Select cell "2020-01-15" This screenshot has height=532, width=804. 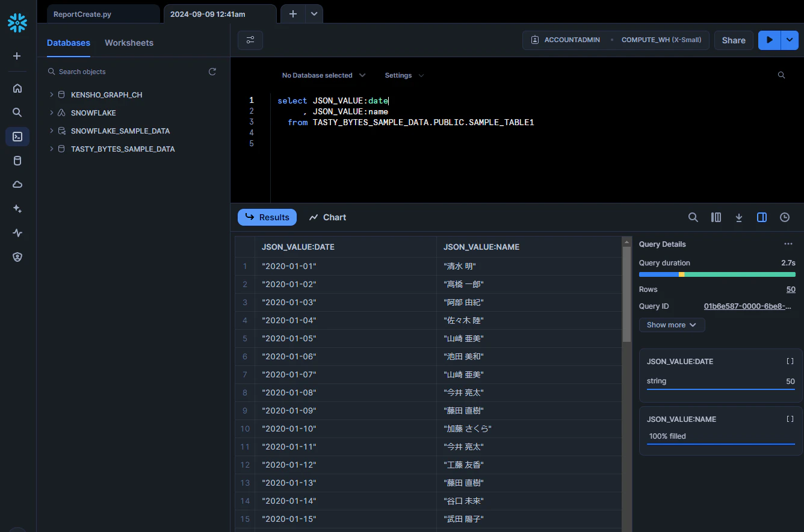[345, 519]
